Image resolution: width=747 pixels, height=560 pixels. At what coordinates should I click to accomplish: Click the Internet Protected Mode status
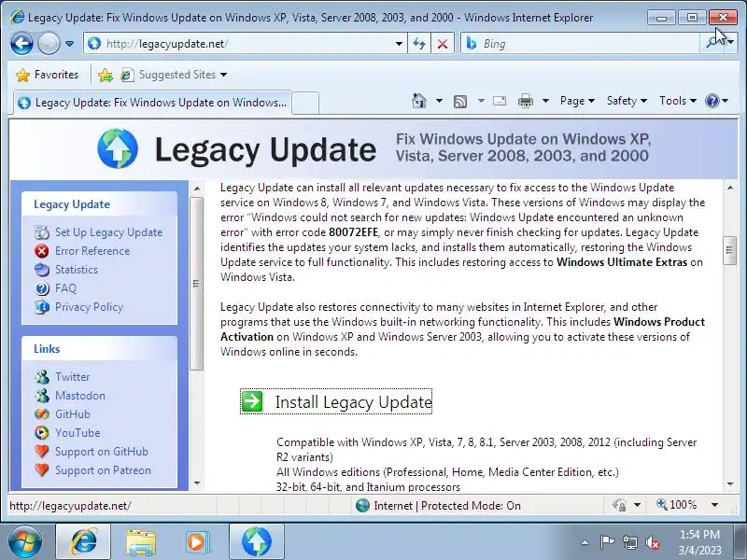click(x=438, y=505)
